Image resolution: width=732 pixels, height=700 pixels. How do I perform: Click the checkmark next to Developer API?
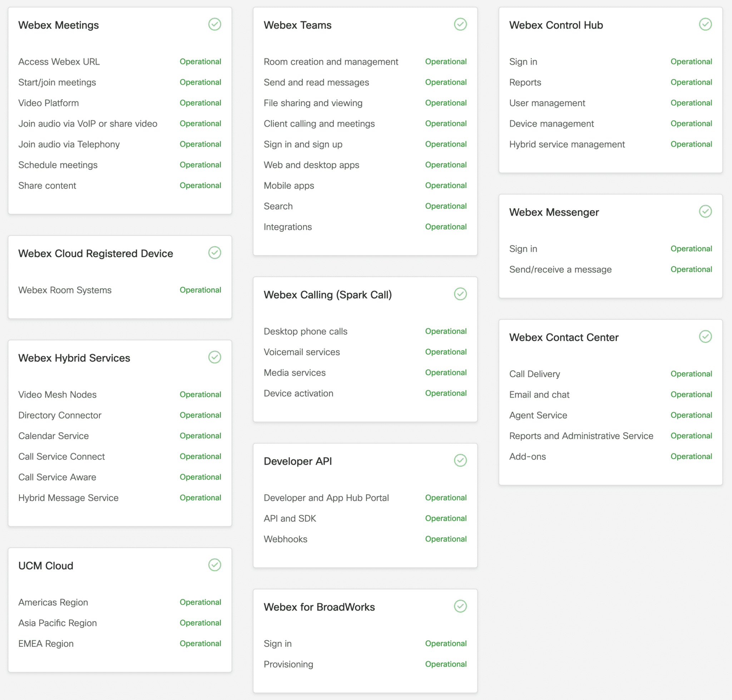[460, 460]
